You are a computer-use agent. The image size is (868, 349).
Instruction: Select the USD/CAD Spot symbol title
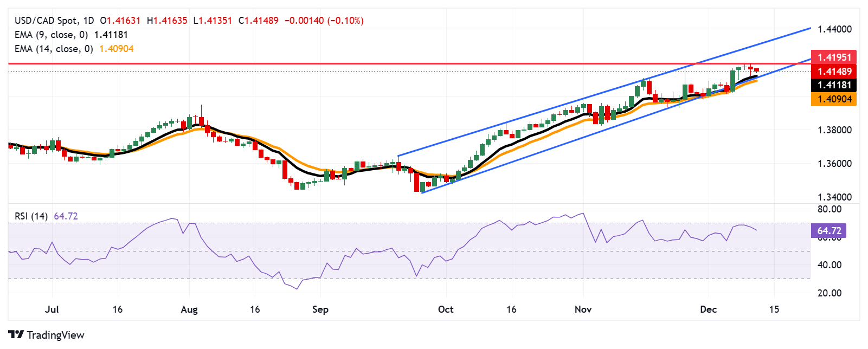46,21
